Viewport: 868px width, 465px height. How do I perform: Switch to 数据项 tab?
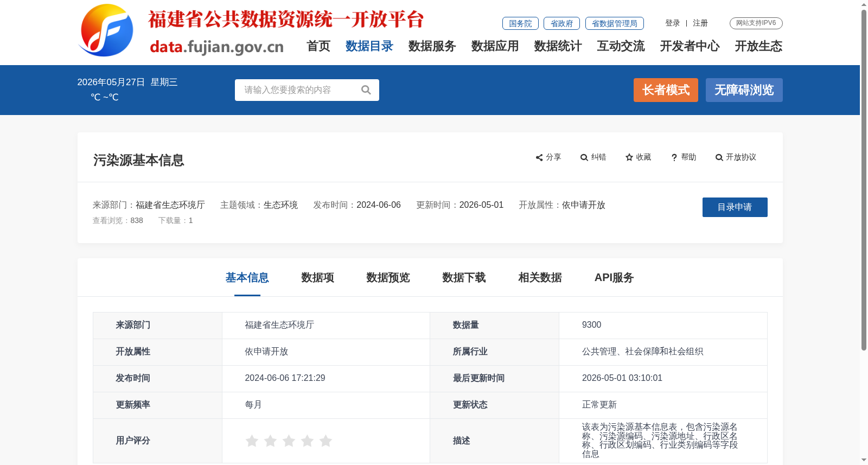318,278
